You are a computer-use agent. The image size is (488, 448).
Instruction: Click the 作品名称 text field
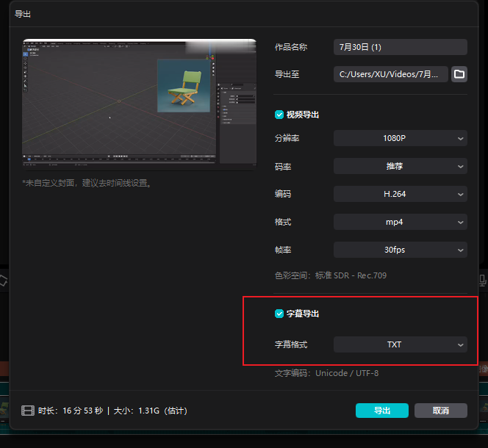(400, 47)
